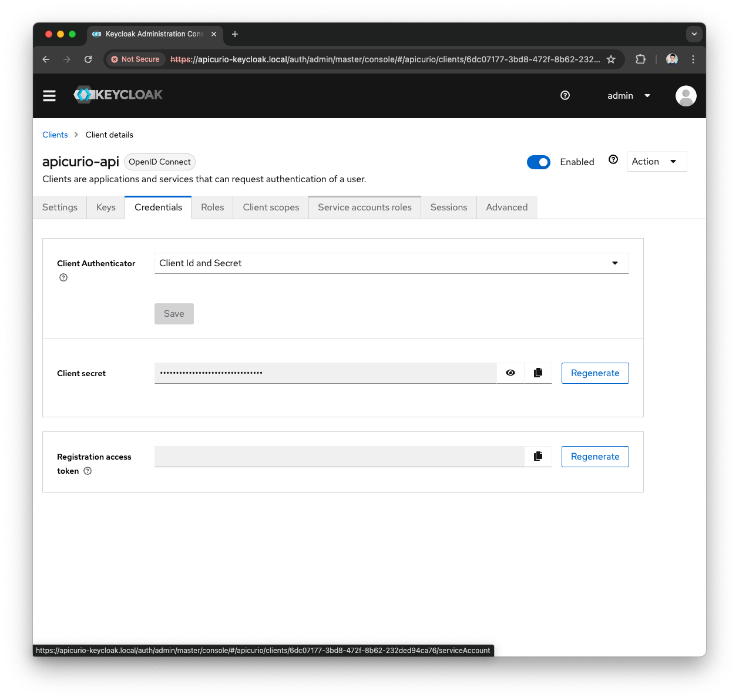Disable the apicurio-api client via Enabled toggle
The image size is (739, 700).
(x=539, y=162)
